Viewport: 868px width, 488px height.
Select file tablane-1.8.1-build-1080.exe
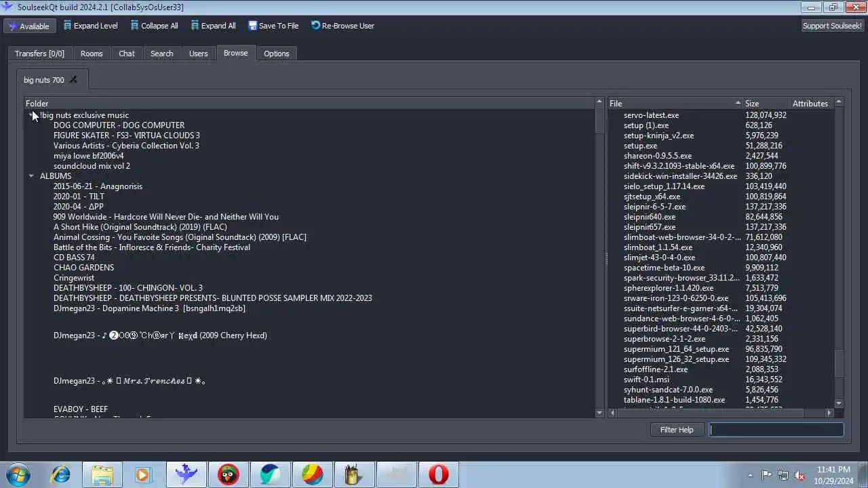pyautogui.click(x=674, y=400)
